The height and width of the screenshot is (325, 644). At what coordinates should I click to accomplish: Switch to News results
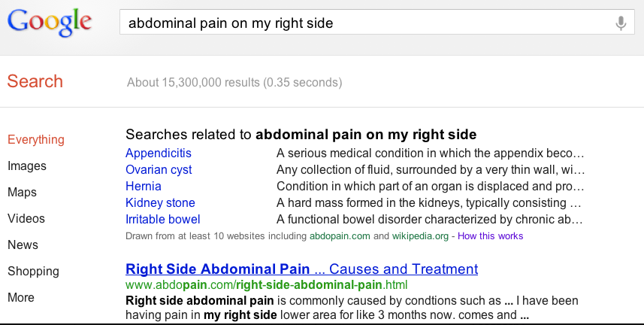click(x=23, y=245)
